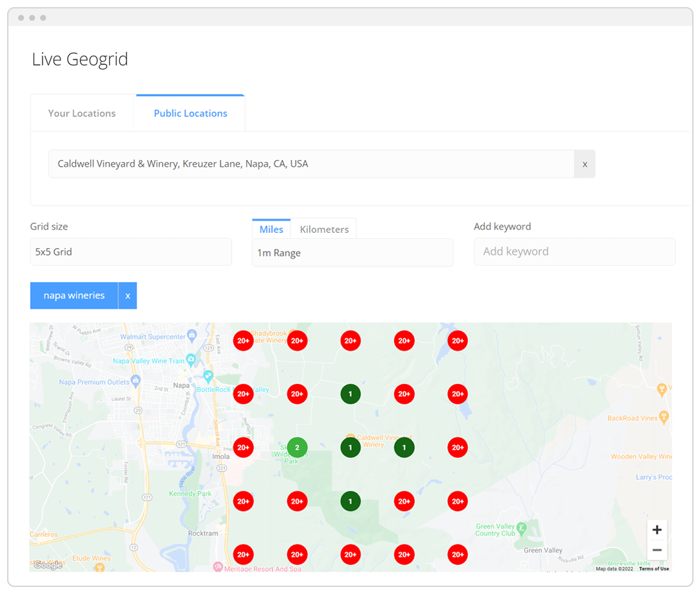The image size is (700, 598).
Task: Open the Your Locations tab
Action: tap(82, 114)
